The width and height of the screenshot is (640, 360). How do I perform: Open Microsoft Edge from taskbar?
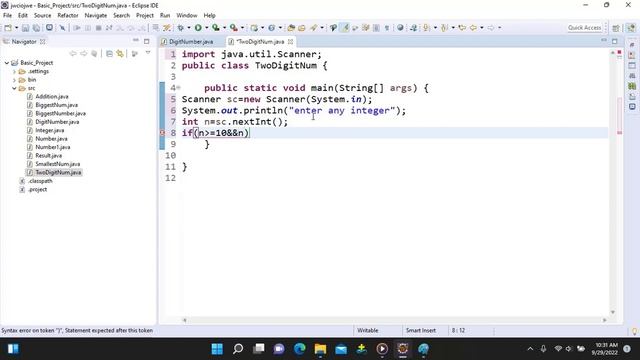coord(300,349)
